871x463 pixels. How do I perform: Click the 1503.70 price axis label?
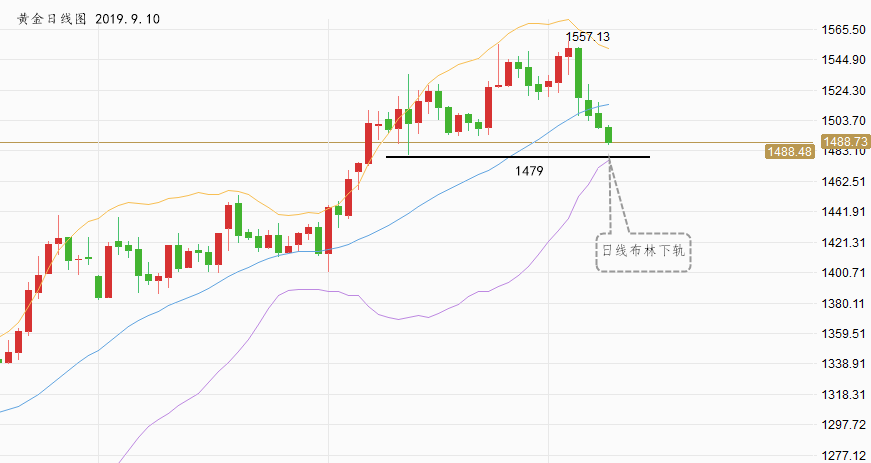843,121
